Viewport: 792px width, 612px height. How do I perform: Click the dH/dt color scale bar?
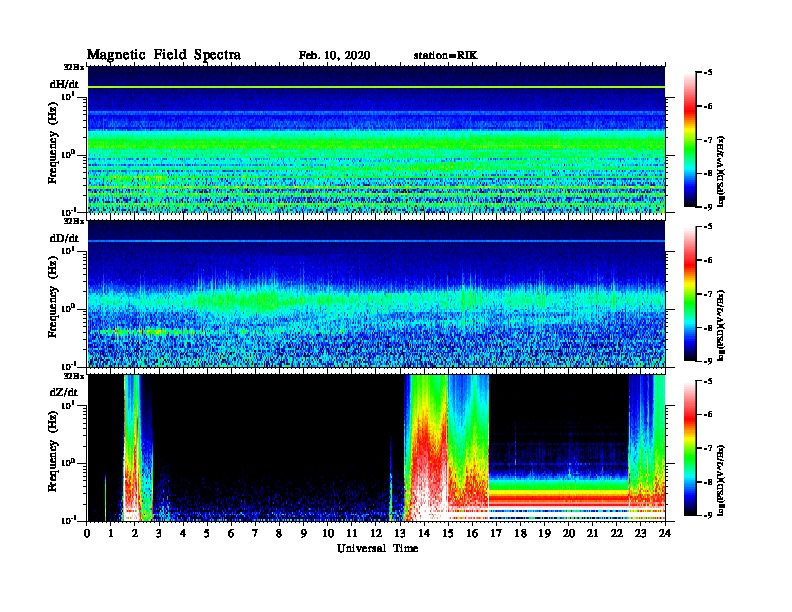tap(690, 140)
